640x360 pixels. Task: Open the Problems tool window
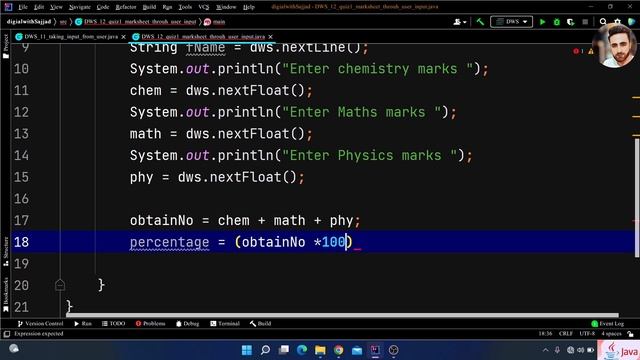click(x=151, y=324)
